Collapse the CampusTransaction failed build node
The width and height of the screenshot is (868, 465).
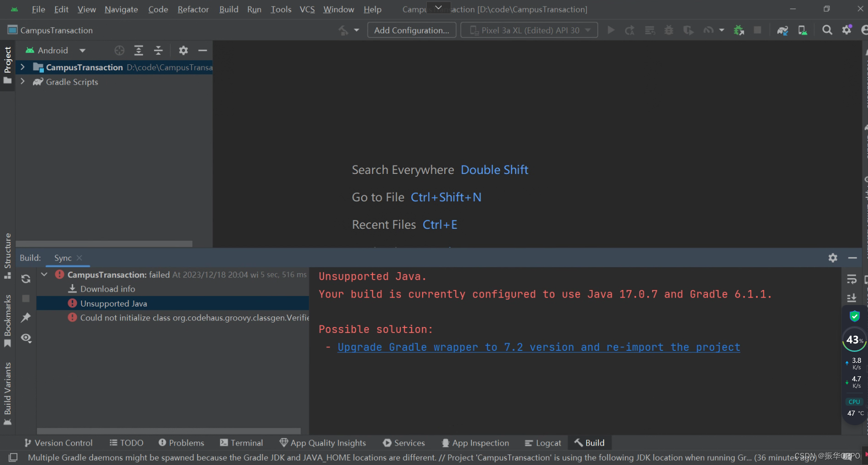(x=44, y=274)
